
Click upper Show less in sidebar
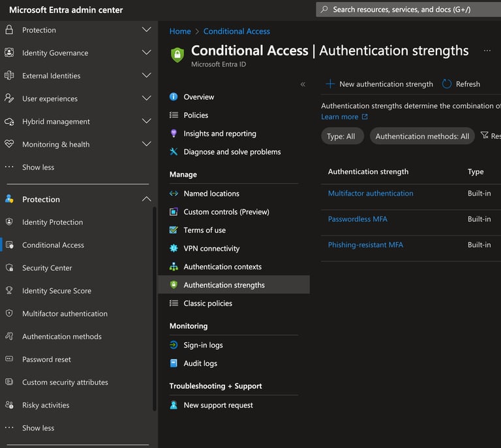pos(38,168)
